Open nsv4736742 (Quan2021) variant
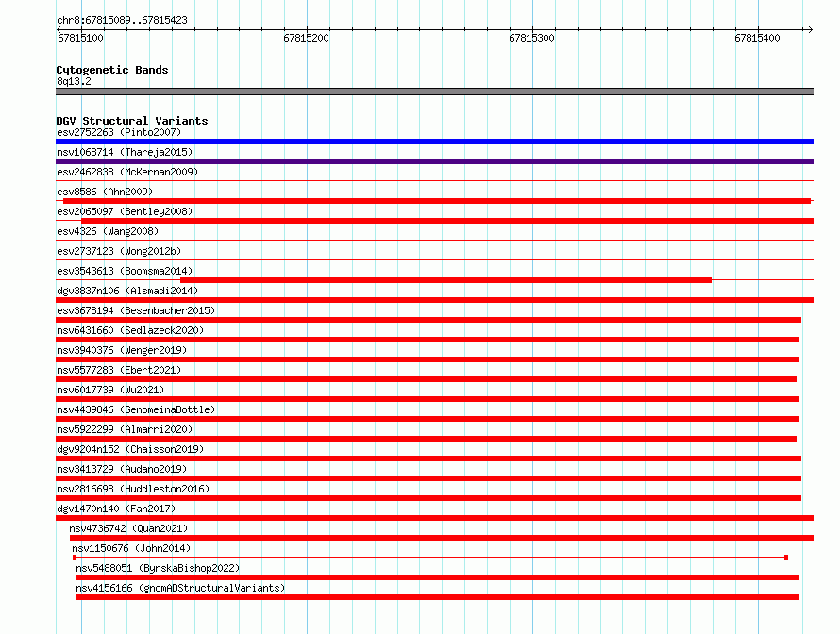 (128, 528)
